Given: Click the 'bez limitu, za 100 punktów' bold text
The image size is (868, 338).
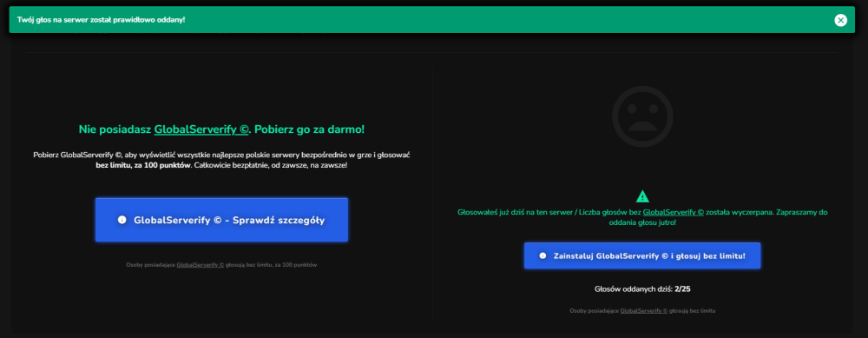Looking at the screenshot, I should click(143, 166).
